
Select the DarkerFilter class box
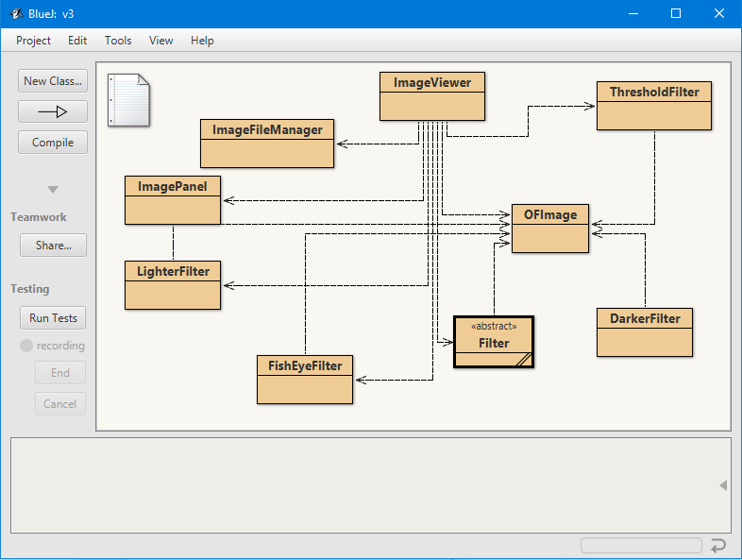click(645, 332)
